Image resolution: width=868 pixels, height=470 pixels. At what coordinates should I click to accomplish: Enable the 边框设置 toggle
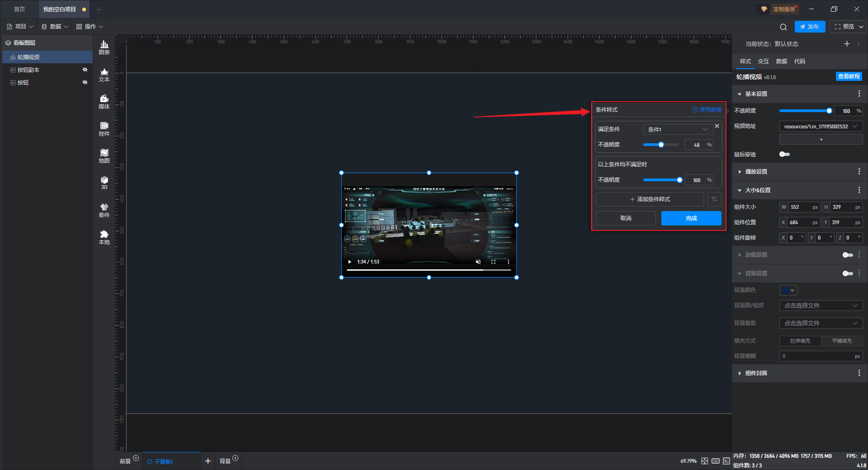point(848,255)
